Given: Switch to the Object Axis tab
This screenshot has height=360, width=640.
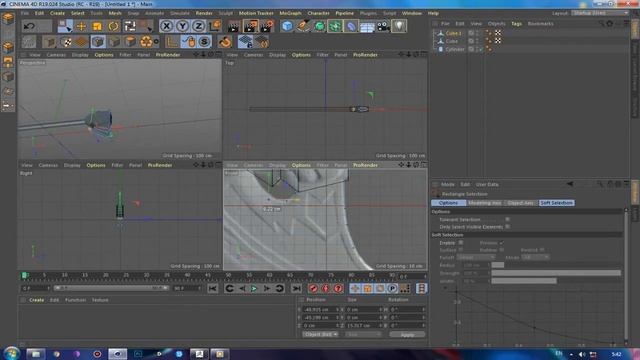Looking at the screenshot, I should pyautogui.click(x=520, y=203).
